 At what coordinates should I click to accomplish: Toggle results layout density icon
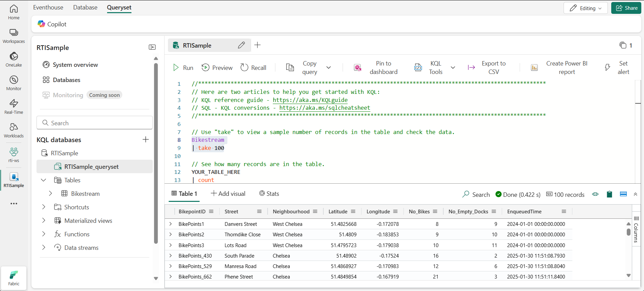point(623,194)
